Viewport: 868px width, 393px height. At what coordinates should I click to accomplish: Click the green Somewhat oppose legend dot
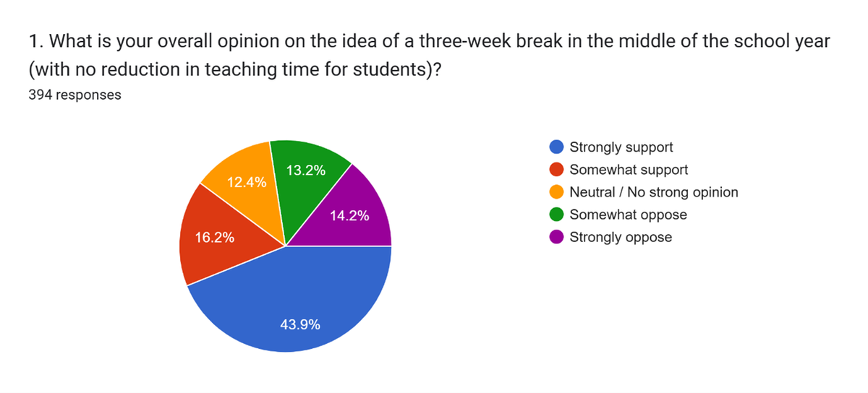[557, 215]
